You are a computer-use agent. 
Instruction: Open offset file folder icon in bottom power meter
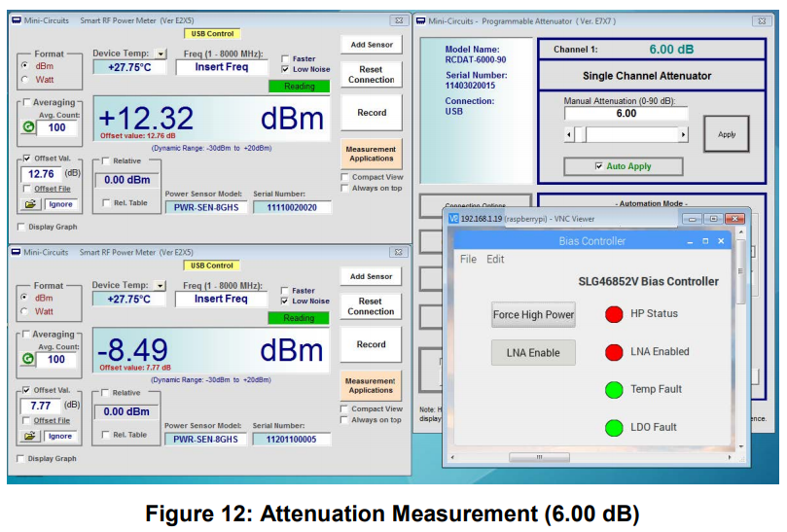29,436
